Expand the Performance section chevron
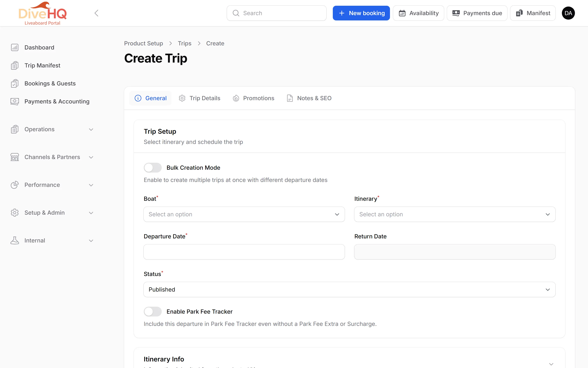Screen dimensions: 588x368 [91, 185]
